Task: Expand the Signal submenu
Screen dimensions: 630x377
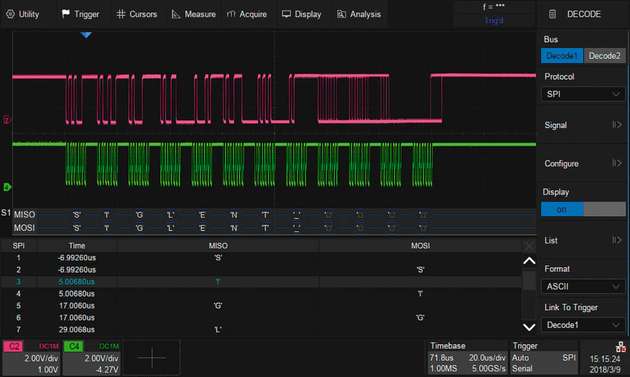Action: 583,125
